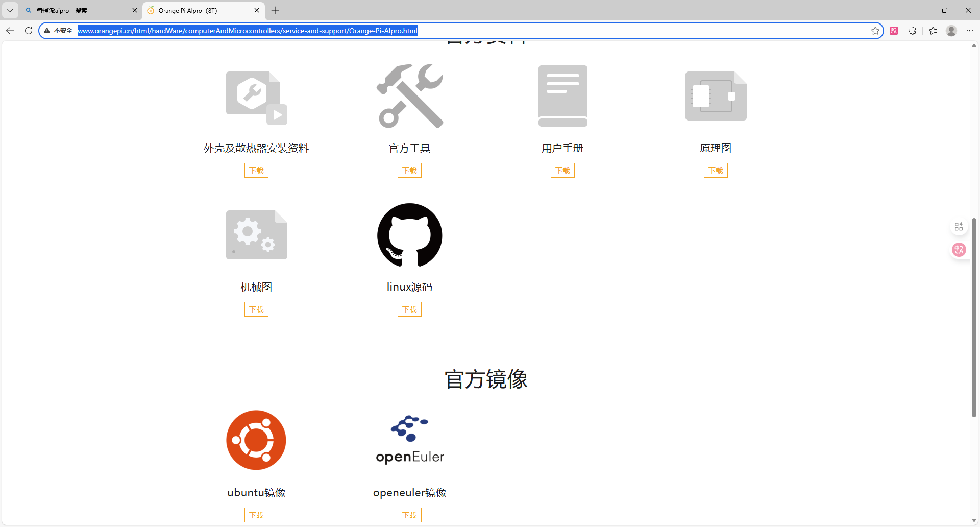Click the immersive translate floating icon
980x527 pixels.
pyautogui.click(x=959, y=250)
